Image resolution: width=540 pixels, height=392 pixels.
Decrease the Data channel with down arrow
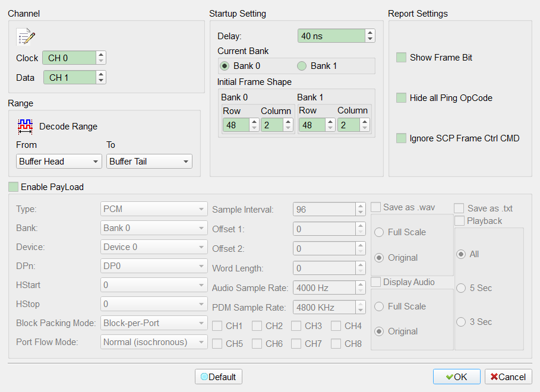[x=101, y=81]
